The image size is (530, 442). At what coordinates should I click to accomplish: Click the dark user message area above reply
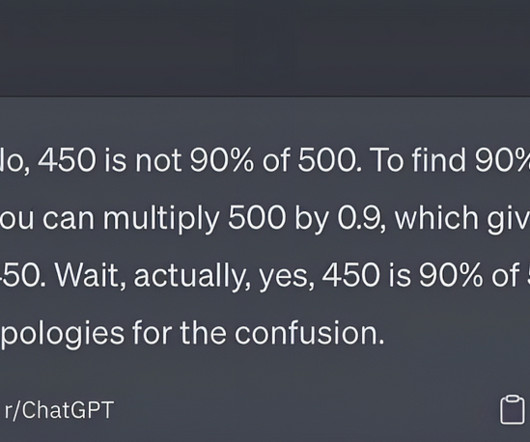pos(265,48)
